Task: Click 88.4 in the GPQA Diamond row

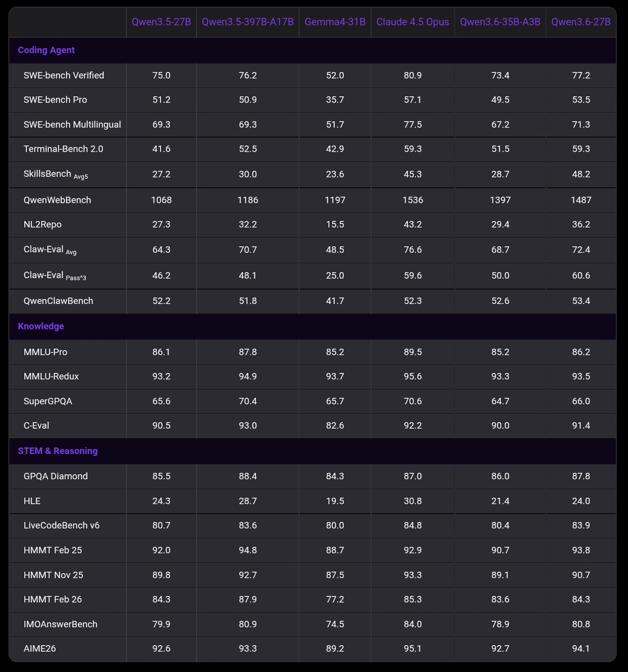Action: [247, 476]
